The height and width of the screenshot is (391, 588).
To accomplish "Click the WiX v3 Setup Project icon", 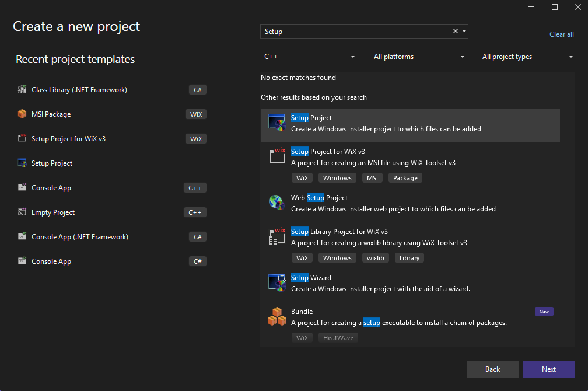I will [x=276, y=155].
